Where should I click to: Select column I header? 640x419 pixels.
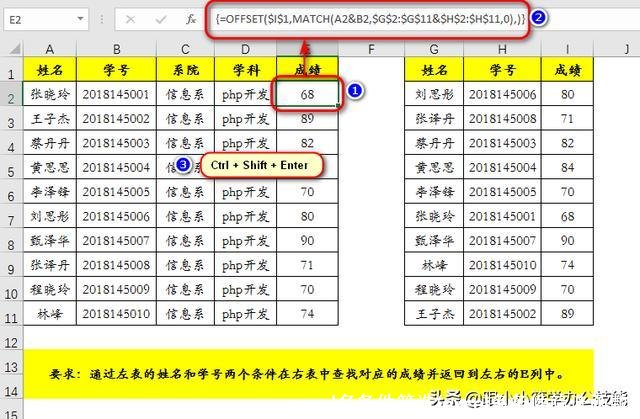pos(567,49)
